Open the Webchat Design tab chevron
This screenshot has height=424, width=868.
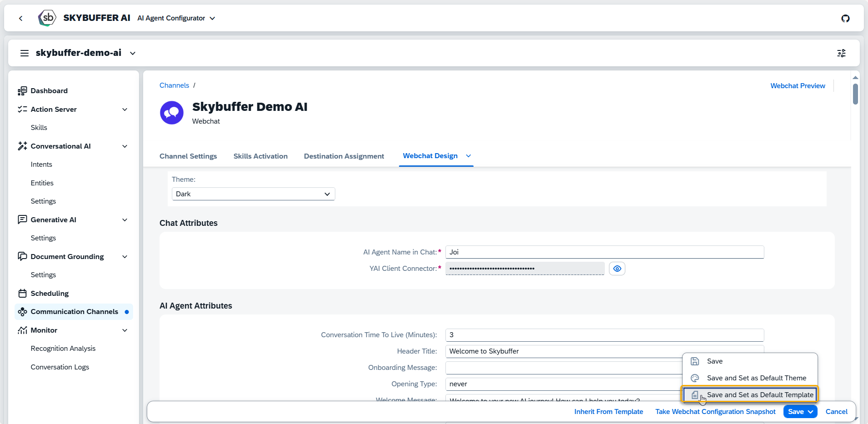pyautogui.click(x=469, y=156)
